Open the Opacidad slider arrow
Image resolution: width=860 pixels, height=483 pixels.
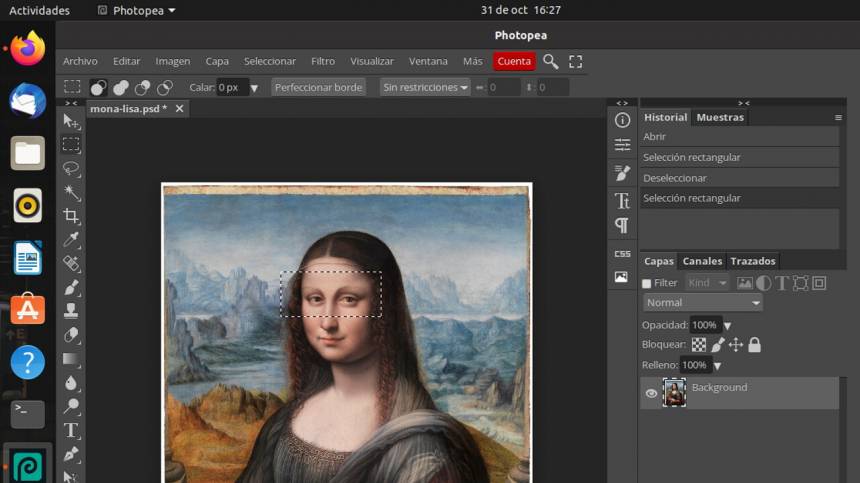tap(727, 326)
